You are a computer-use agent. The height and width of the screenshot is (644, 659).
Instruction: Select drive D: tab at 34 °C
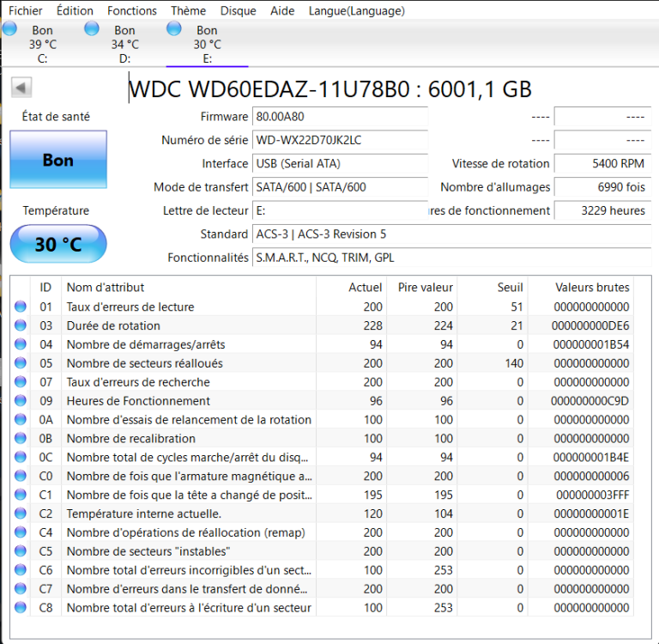(124, 44)
